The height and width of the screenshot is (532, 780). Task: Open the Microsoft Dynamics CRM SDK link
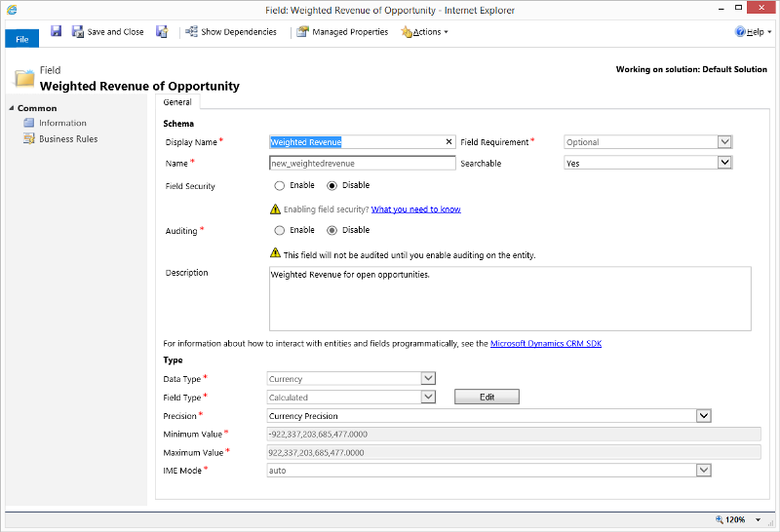(x=545, y=344)
